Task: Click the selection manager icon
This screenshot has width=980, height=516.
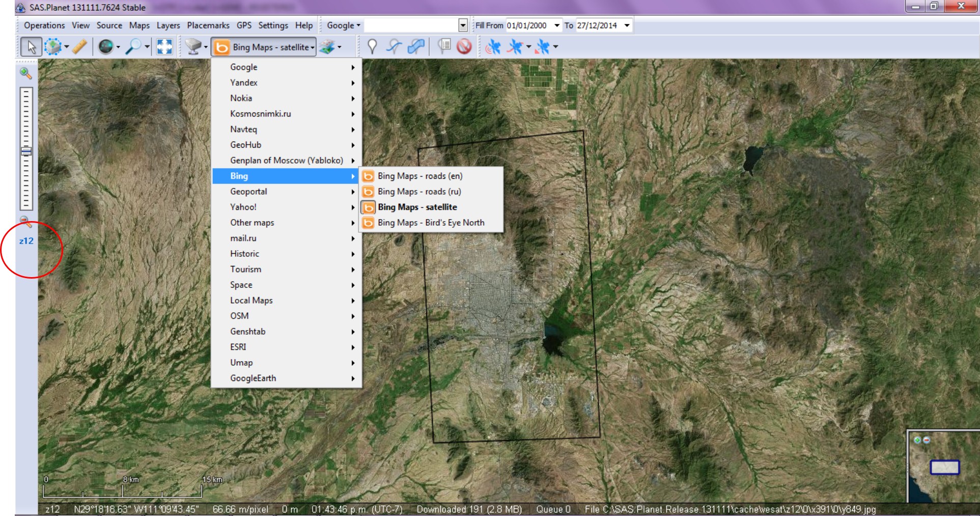Action: point(52,47)
